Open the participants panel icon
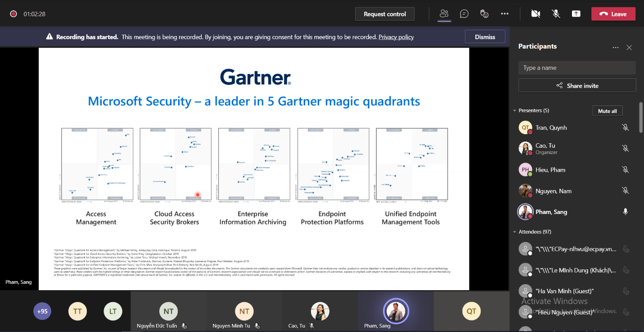The width and height of the screenshot is (644, 332). (x=444, y=14)
